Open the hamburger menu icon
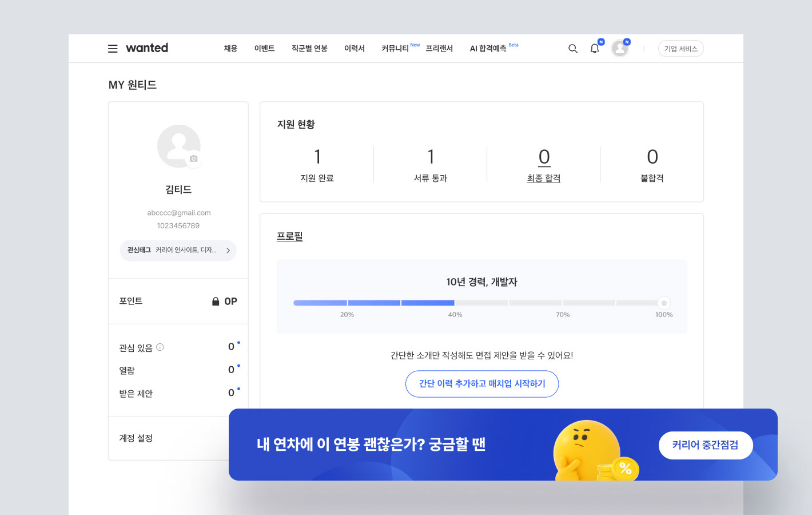Image resolution: width=812 pixels, height=515 pixels. click(113, 49)
